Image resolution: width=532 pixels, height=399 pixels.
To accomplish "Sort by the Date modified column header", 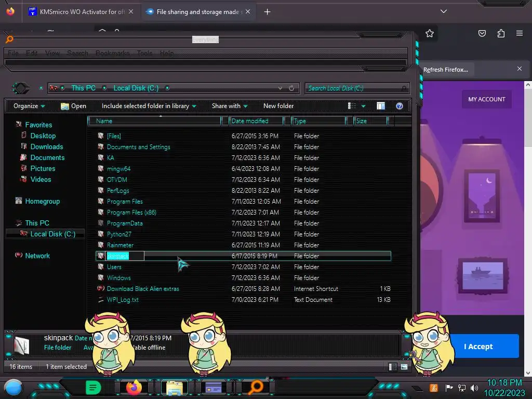I will [x=256, y=121].
